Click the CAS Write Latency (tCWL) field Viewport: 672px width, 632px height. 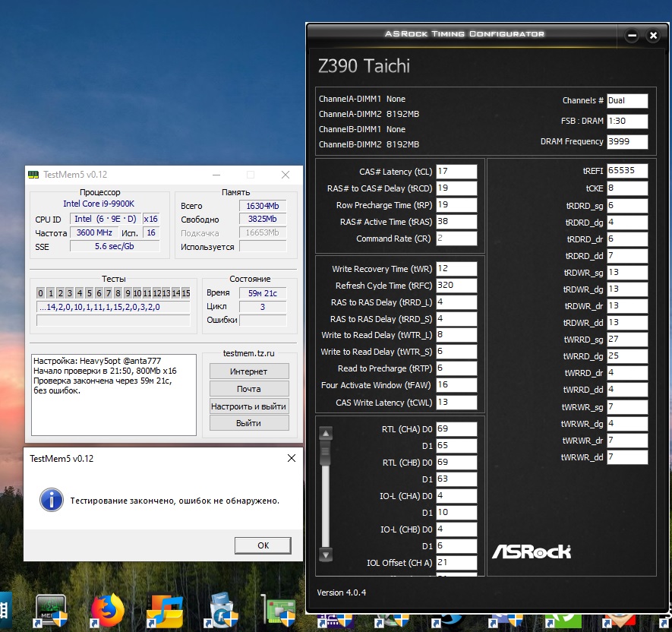click(456, 402)
